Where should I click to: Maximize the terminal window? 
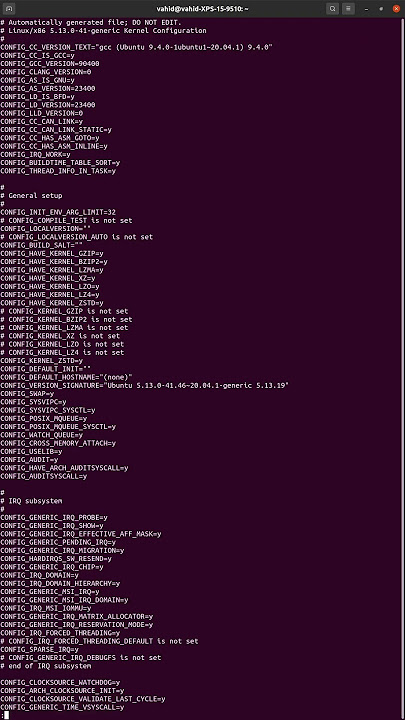tap(381, 9)
